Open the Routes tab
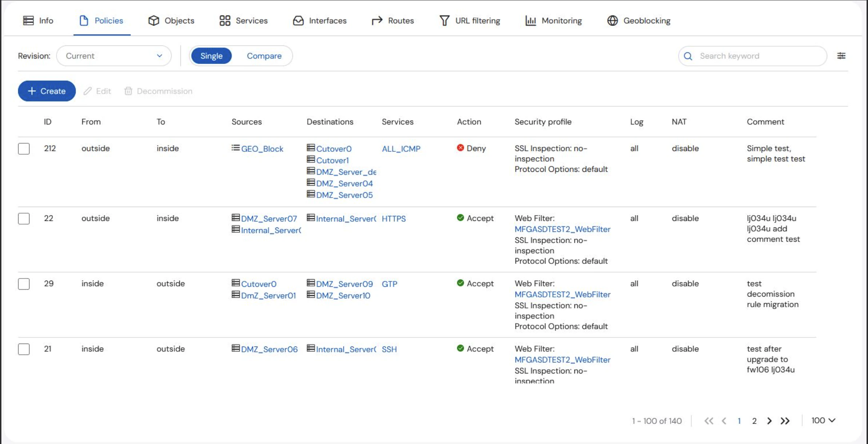Screen dimensions: 868x444 [x=393, y=21]
